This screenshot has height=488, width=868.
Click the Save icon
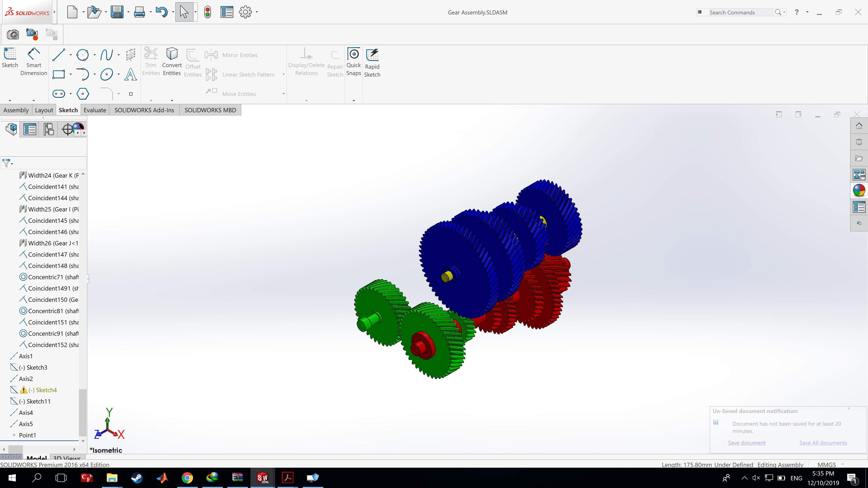(x=117, y=12)
